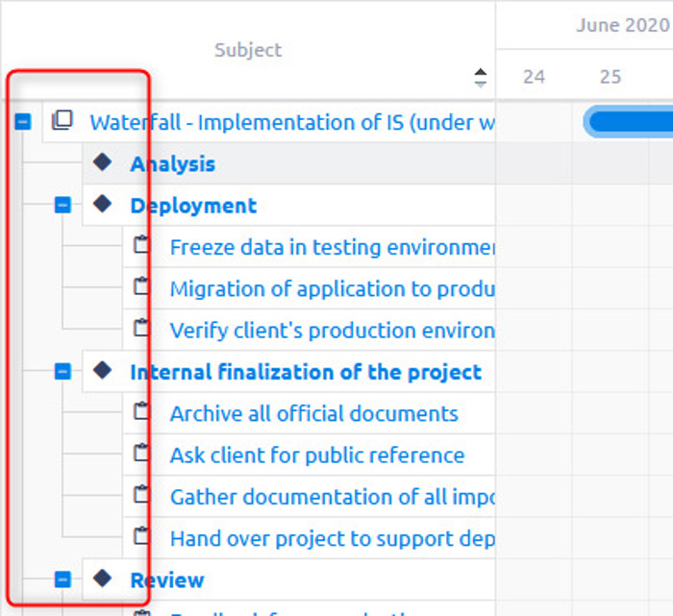Collapse the Waterfall project root node
The width and height of the screenshot is (673, 616).
click(24, 122)
